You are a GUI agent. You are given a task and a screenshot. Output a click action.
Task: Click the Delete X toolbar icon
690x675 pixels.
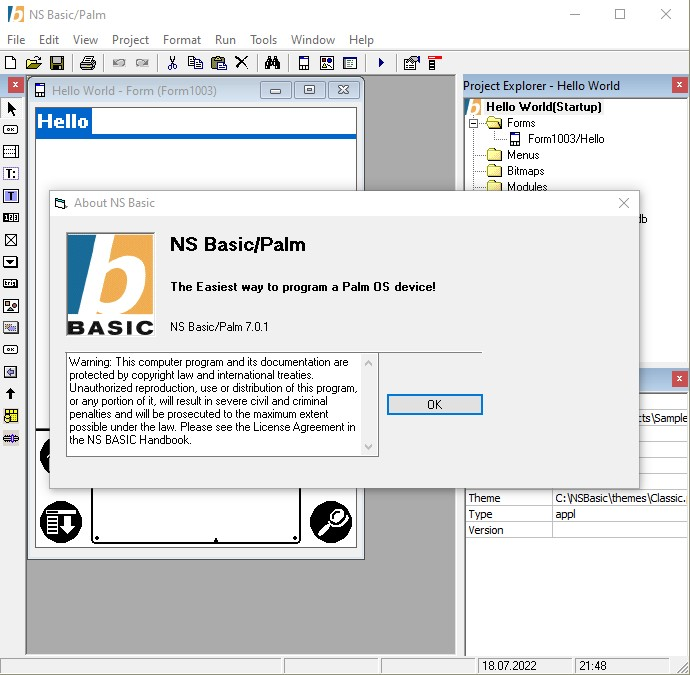tap(242, 63)
